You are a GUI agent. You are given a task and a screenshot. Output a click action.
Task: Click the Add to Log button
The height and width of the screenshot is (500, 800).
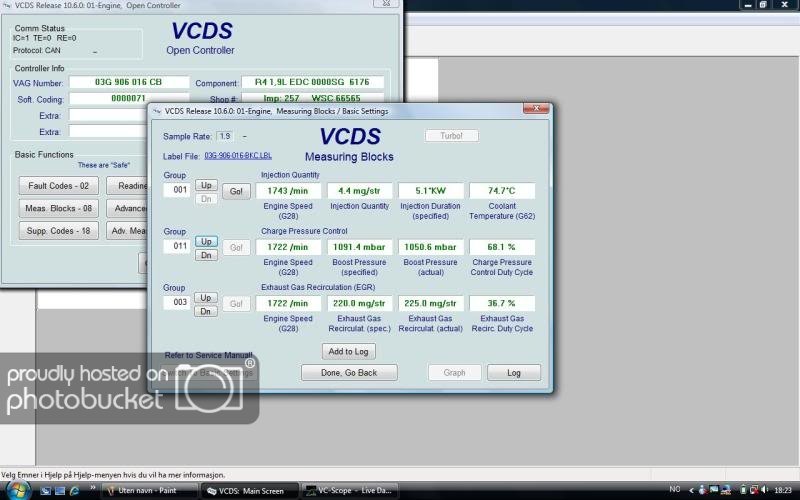click(x=349, y=351)
